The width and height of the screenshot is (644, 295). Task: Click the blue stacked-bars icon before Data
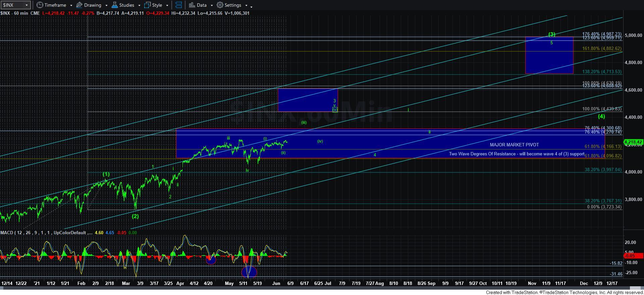pos(179,5)
